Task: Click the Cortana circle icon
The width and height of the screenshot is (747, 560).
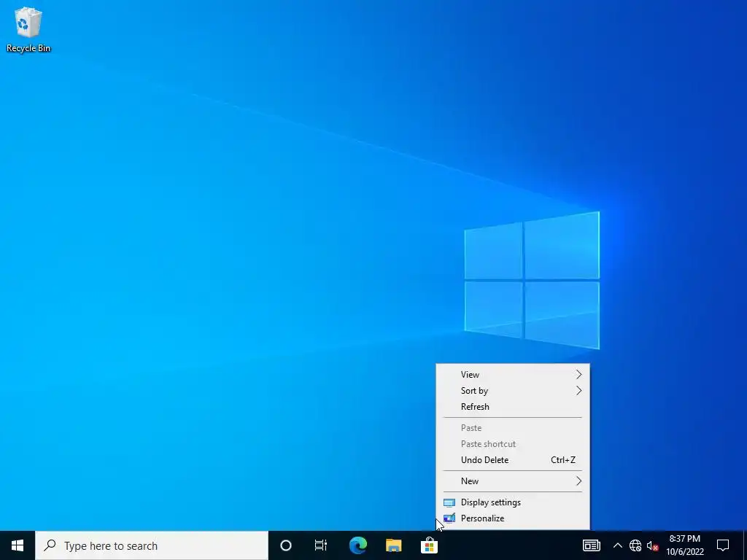Action: click(285, 545)
